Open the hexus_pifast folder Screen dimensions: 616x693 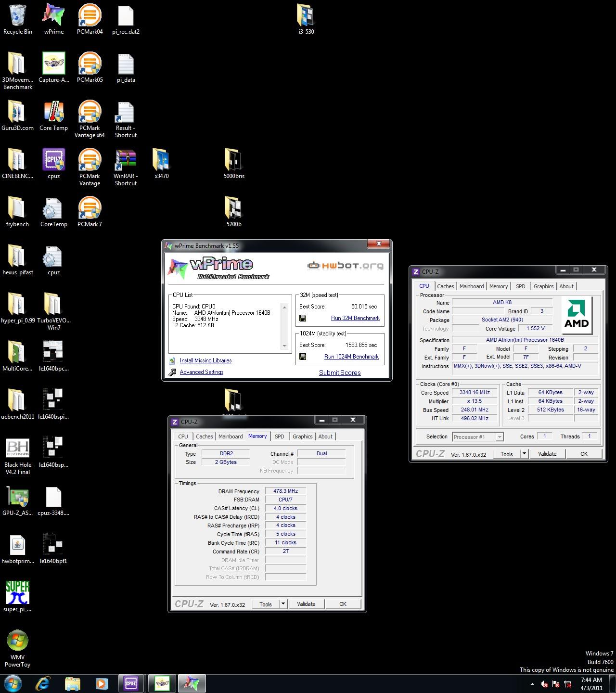tap(18, 260)
